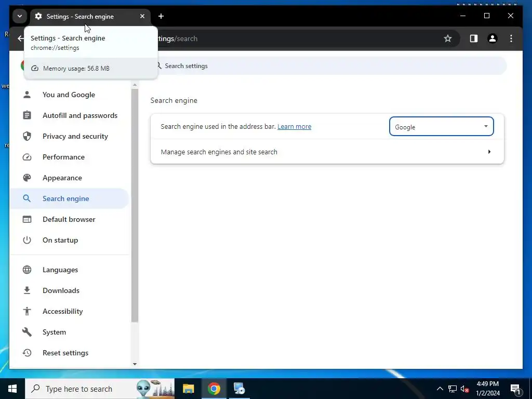The image size is (532, 399).
Task: Open You and Google settings
Action: pyautogui.click(x=69, y=95)
